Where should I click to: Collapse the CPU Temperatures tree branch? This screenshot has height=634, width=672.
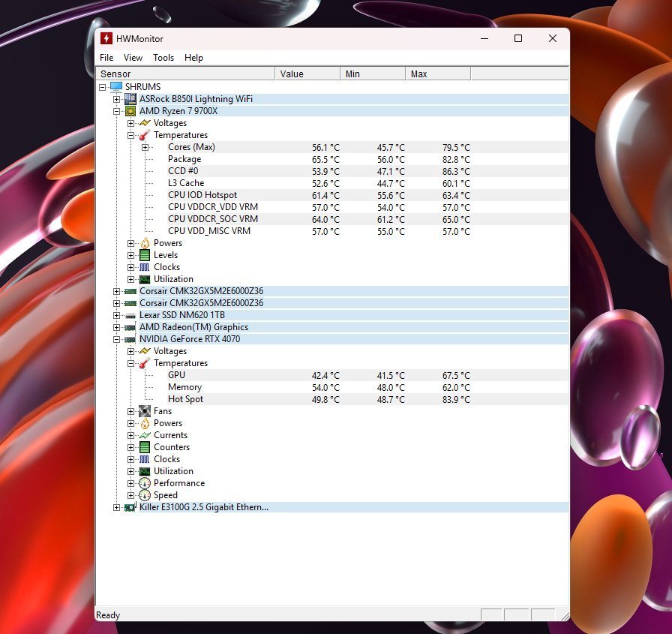click(x=130, y=135)
